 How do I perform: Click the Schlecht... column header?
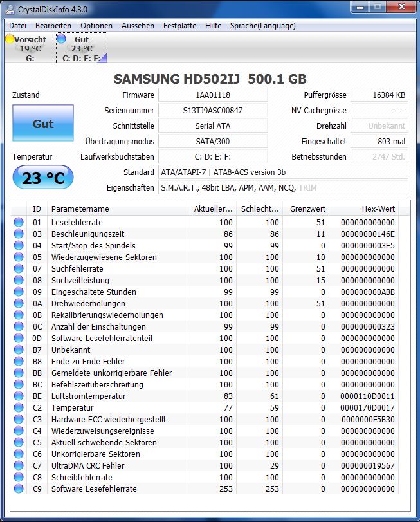259,209
